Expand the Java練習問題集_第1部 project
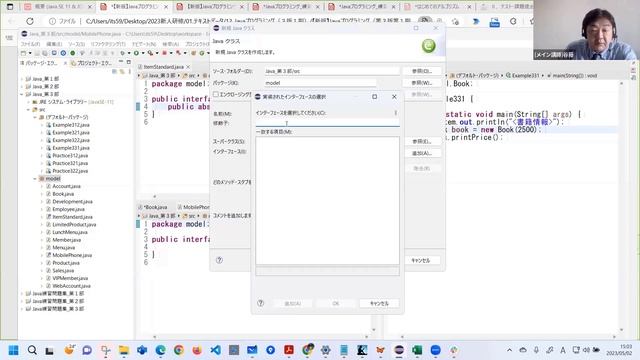The image size is (640, 360). (22, 293)
